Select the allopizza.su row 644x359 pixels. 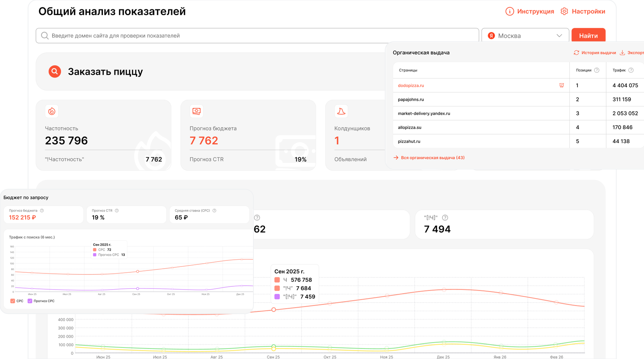(x=518, y=127)
